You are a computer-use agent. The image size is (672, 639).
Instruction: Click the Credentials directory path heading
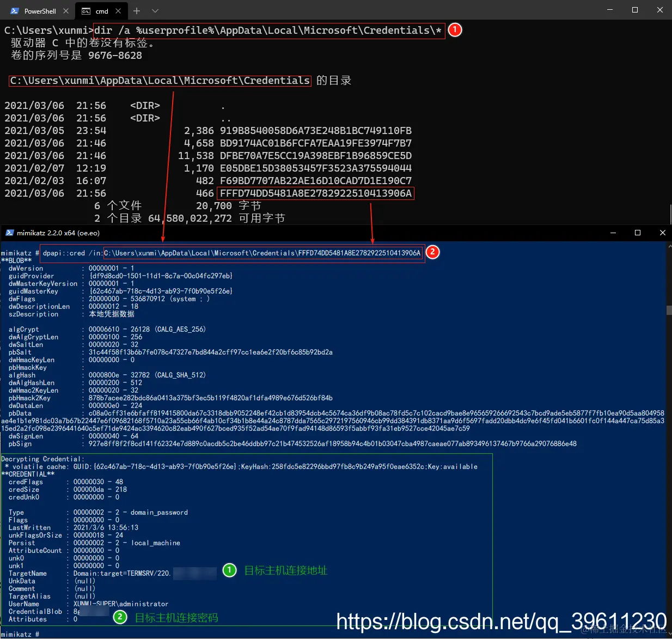(160, 81)
